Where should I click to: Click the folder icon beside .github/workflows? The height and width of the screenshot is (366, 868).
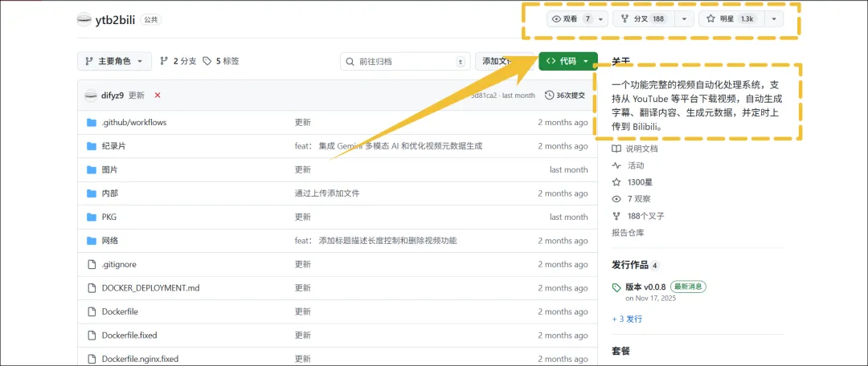coord(92,122)
